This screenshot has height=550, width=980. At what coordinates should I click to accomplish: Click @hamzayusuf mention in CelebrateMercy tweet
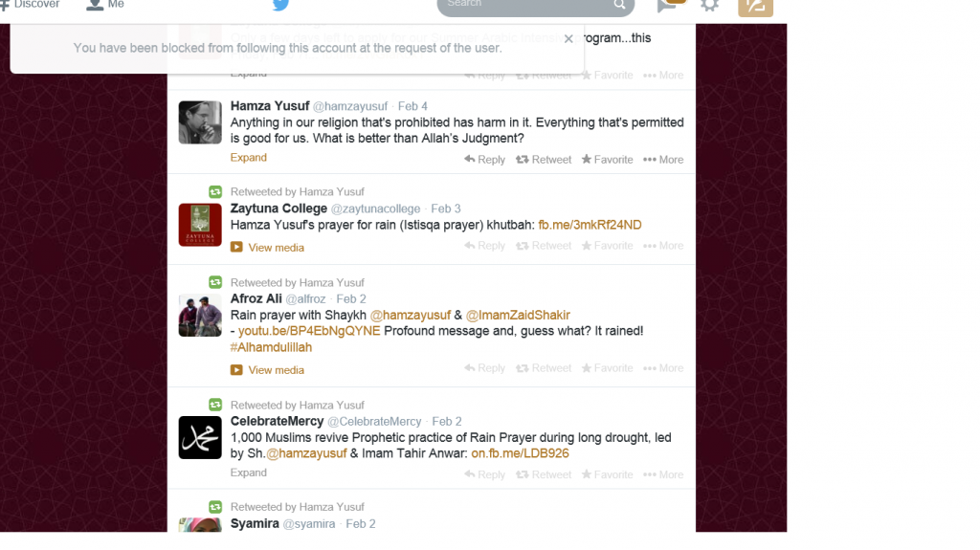pos(306,453)
